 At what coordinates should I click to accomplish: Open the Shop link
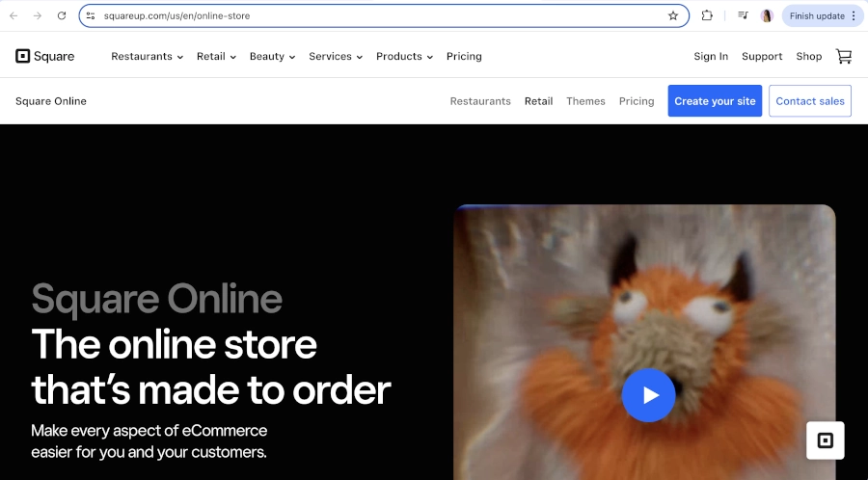[x=809, y=56]
